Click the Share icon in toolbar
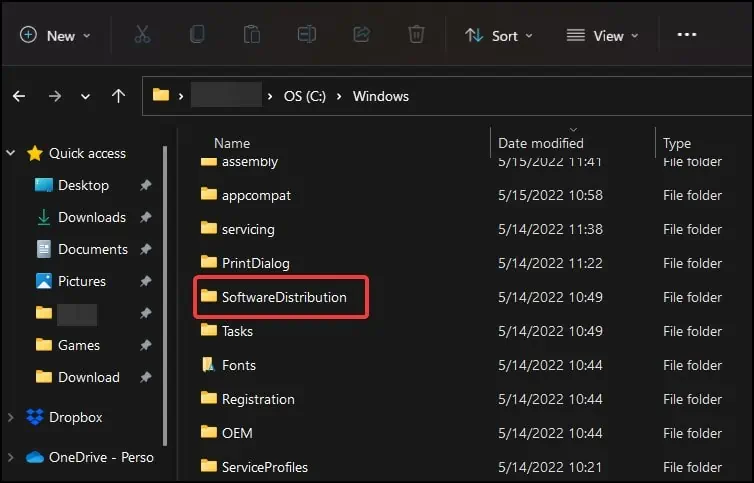Screen dimensions: 754x483 pyautogui.click(x=361, y=35)
